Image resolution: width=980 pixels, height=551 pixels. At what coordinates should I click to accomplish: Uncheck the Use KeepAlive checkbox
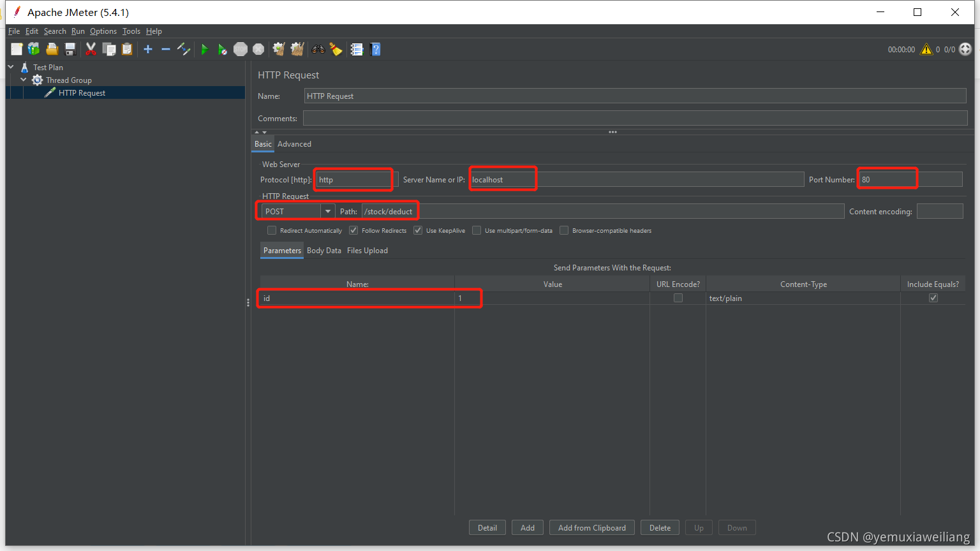[418, 230]
